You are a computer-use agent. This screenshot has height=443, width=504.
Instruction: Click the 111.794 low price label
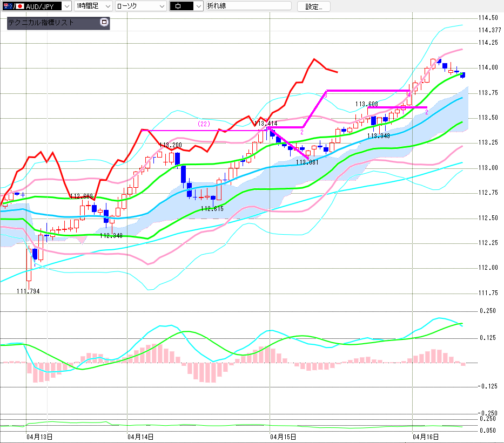28,291
